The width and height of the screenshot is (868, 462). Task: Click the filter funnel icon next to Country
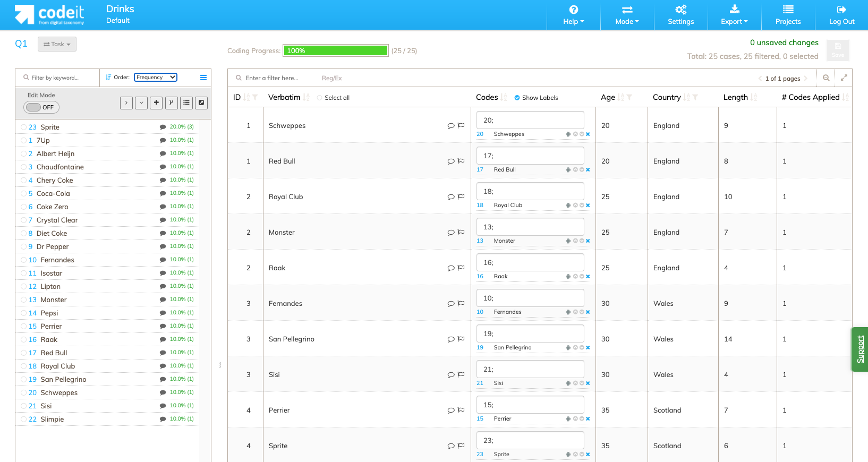pos(695,97)
